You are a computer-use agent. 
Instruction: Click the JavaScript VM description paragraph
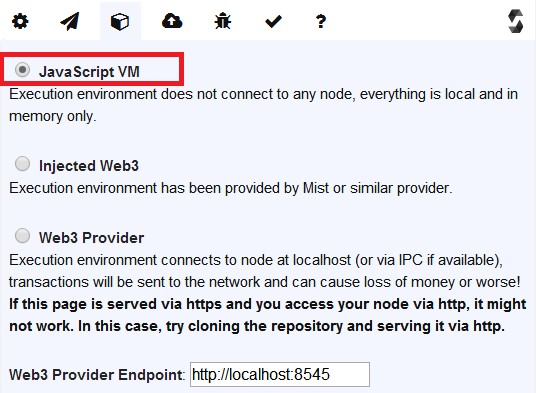263,105
